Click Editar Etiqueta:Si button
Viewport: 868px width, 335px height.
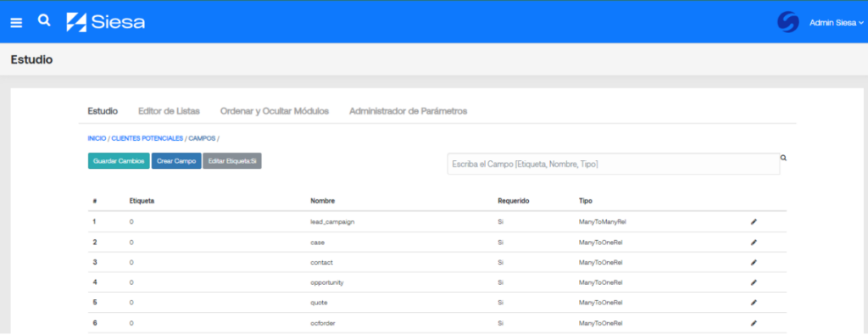[x=232, y=161]
